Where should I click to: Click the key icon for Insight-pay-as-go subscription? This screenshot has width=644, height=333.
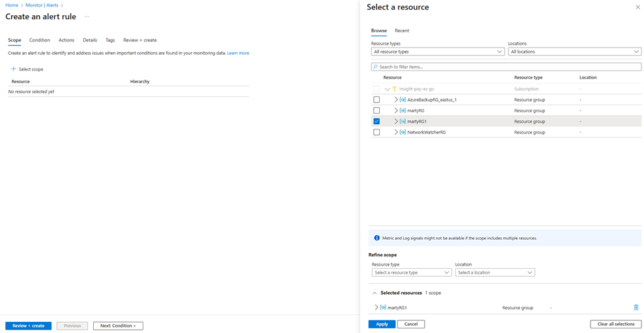tap(395, 89)
